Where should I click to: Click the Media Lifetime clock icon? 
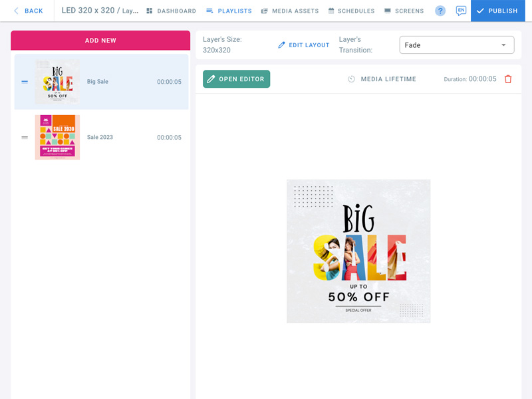[351, 79]
